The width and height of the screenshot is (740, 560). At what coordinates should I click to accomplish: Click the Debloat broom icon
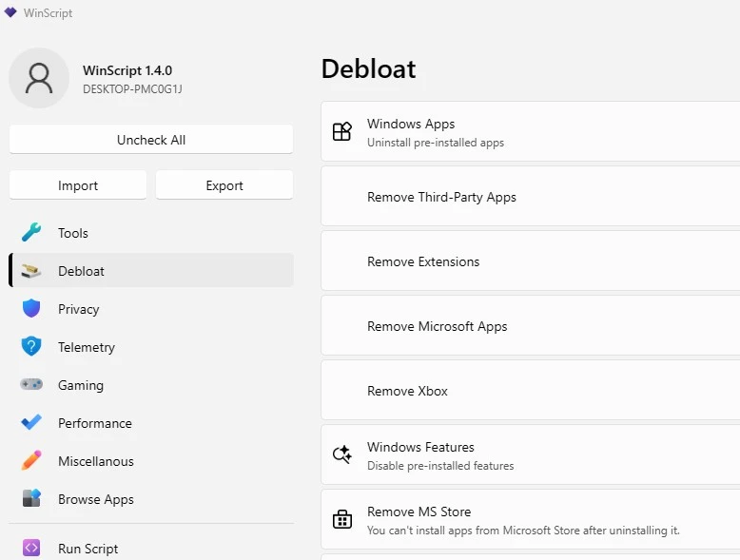coord(31,271)
